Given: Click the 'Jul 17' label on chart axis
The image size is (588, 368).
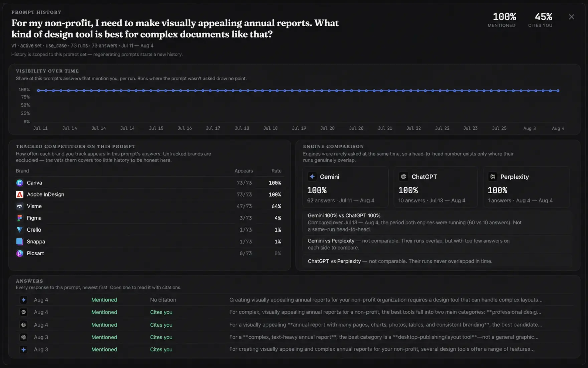Looking at the screenshot, I should 213,128.
